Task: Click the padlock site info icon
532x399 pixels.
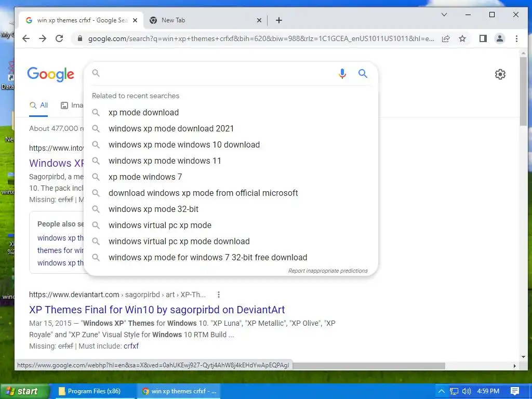Action: [80, 38]
